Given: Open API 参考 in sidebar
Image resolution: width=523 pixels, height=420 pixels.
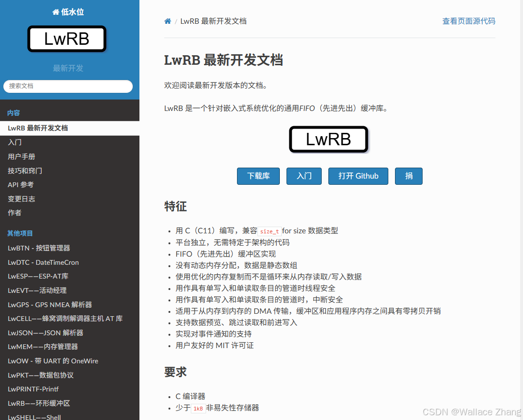Looking at the screenshot, I should coord(69,185).
